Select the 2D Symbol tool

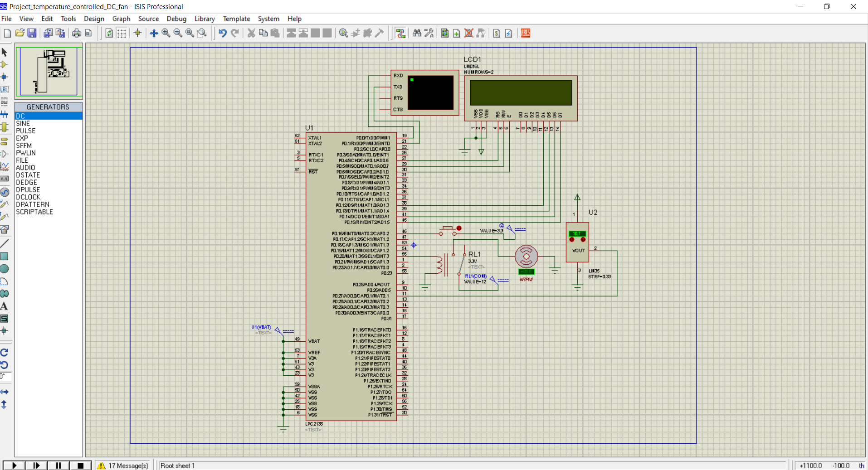point(5,319)
